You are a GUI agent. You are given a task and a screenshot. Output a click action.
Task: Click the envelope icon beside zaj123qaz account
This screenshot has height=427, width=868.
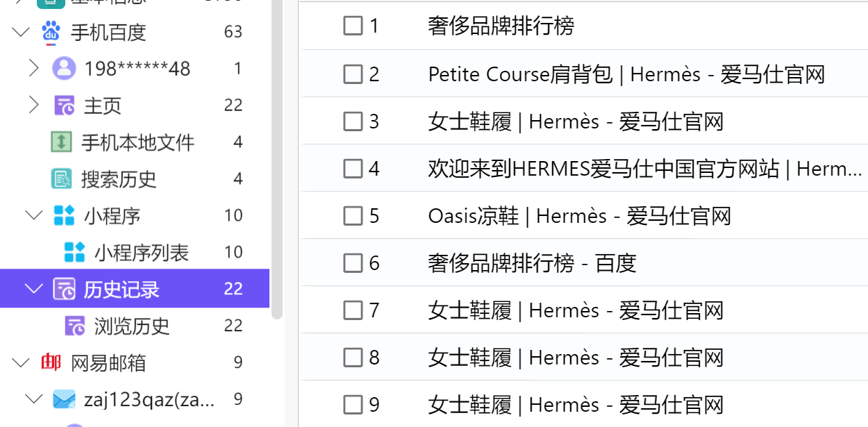(64, 399)
